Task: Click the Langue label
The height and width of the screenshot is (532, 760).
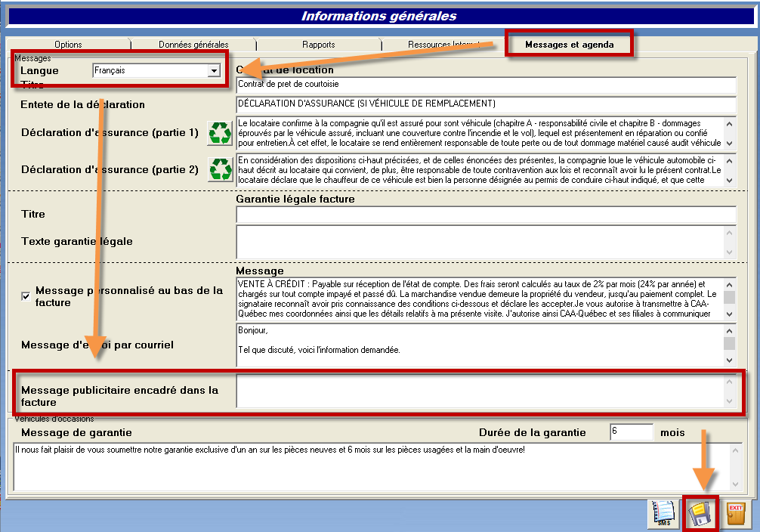Action: 39,71
